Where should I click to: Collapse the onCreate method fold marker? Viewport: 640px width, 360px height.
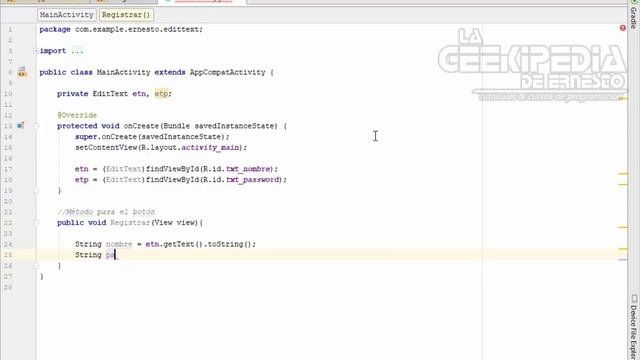[x=36, y=126]
